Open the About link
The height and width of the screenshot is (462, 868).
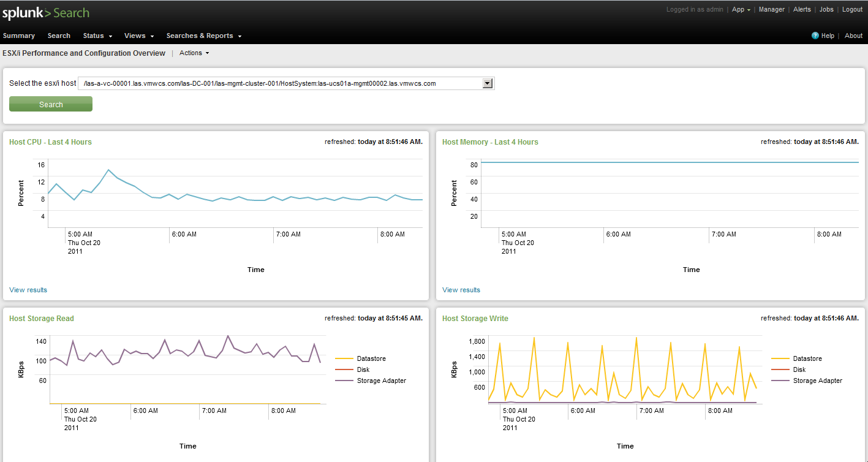tap(853, 36)
